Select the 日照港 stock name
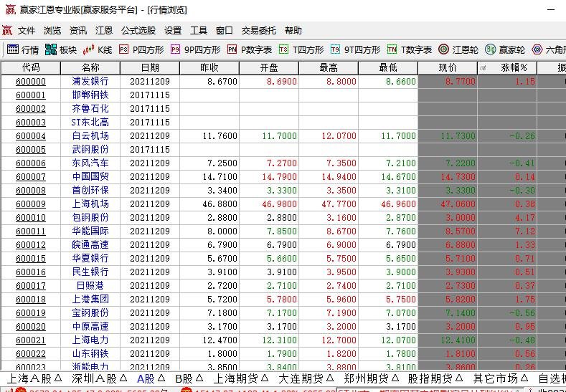 point(90,286)
